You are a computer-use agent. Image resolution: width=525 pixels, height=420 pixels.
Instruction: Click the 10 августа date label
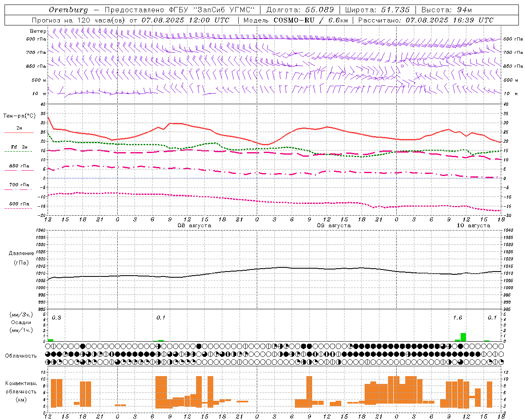(473, 226)
